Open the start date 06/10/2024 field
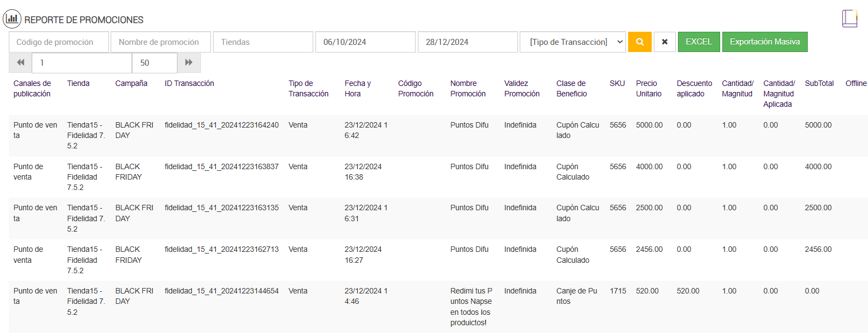 point(365,42)
